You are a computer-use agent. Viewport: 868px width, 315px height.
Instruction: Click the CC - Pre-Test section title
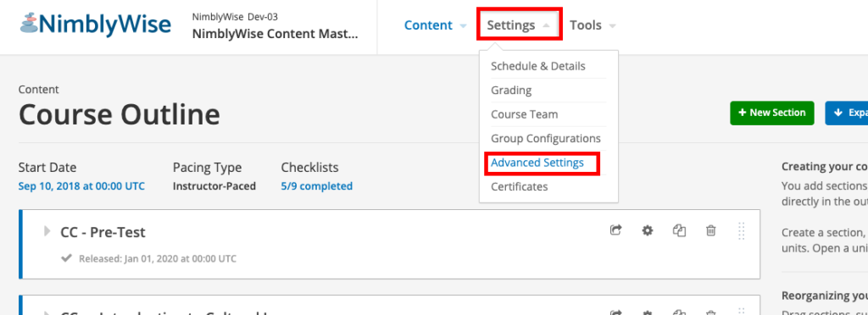pos(103,232)
